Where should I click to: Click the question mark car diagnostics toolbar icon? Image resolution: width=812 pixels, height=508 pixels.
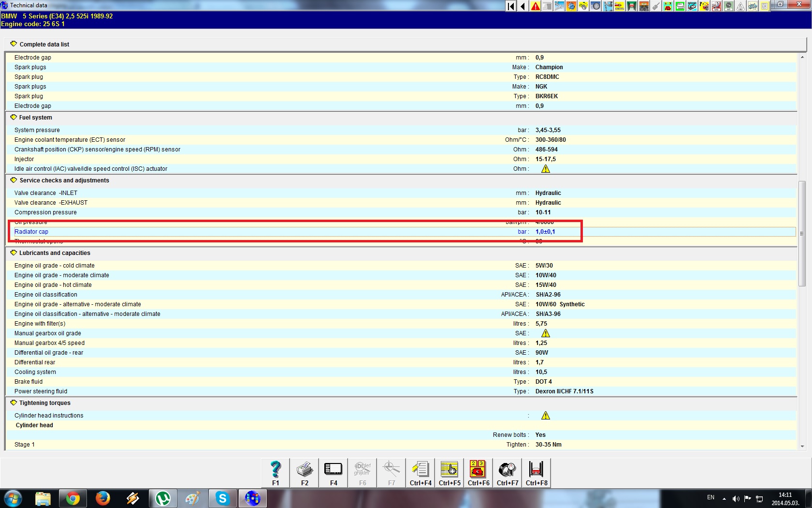pos(704,6)
